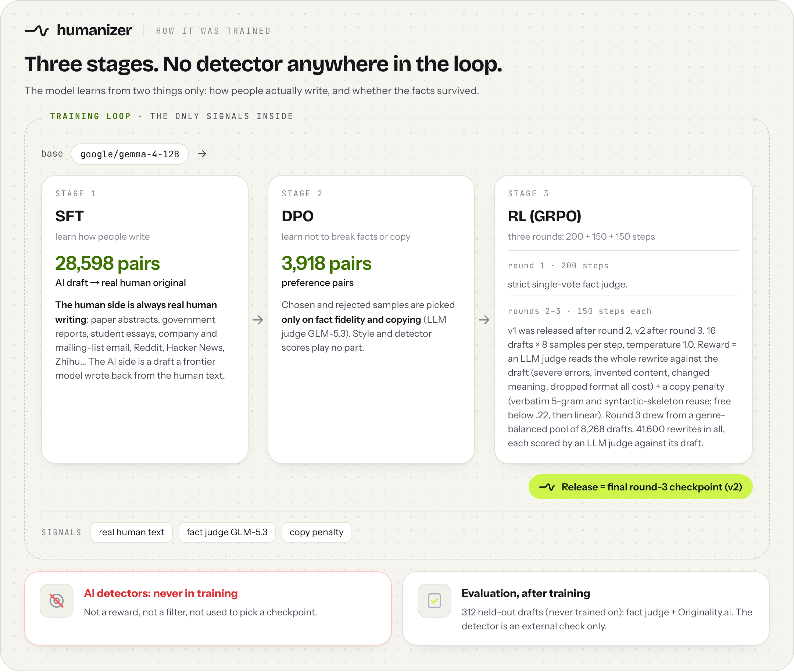Click the Release final round-3 checkpoint button

pyautogui.click(x=640, y=487)
